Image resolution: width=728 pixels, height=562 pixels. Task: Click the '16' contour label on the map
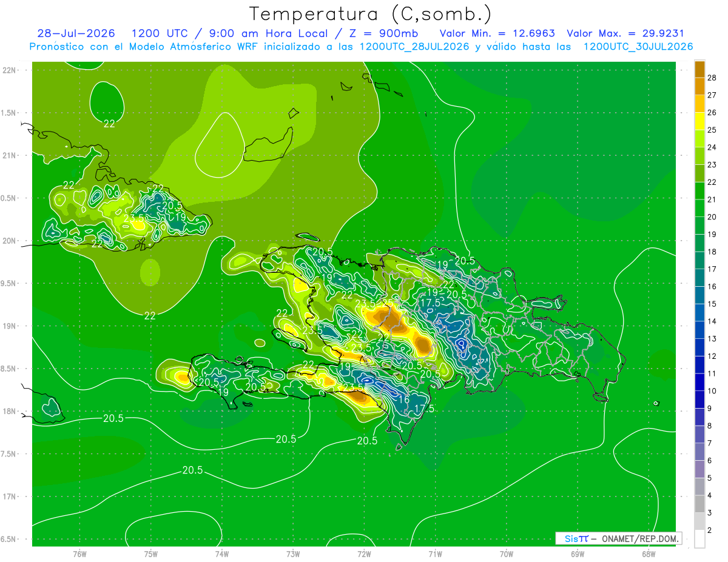coord(403,400)
